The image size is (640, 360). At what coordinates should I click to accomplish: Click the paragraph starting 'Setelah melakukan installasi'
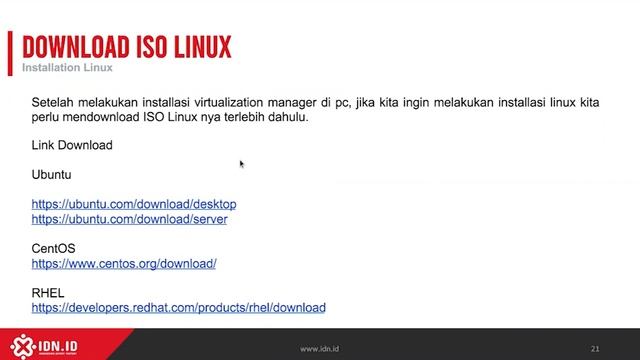click(x=315, y=109)
